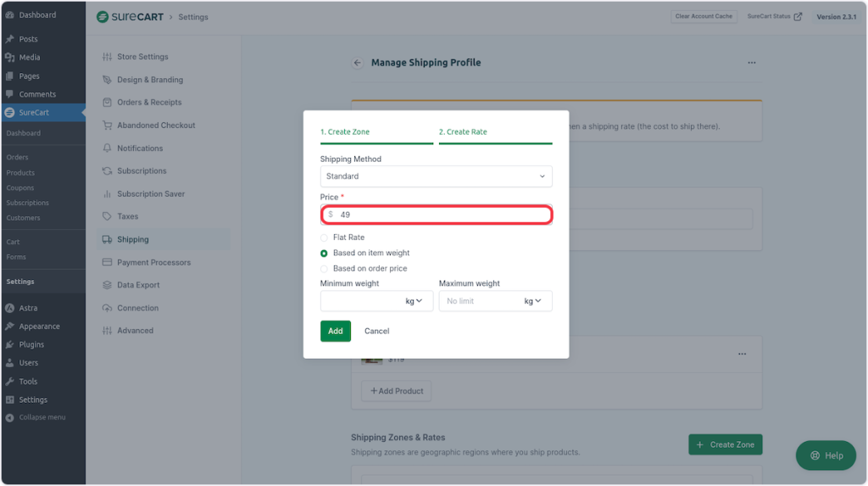The width and height of the screenshot is (868, 486).
Task: Switch to the 1. Create Zone step
Action: pyautogui.click(x=345, y=132)
